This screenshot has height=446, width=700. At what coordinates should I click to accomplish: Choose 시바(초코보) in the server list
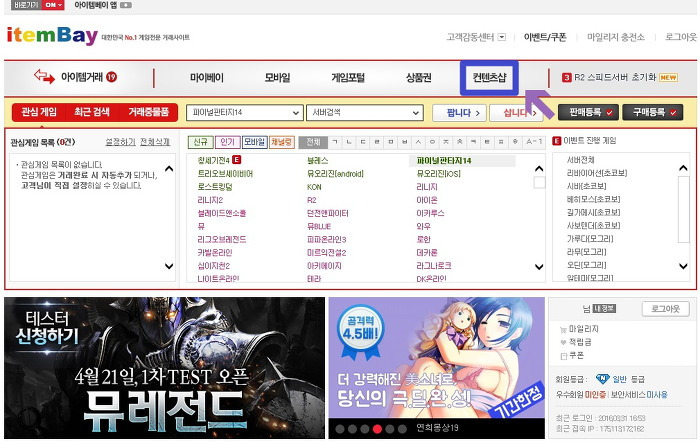point(586,186)
